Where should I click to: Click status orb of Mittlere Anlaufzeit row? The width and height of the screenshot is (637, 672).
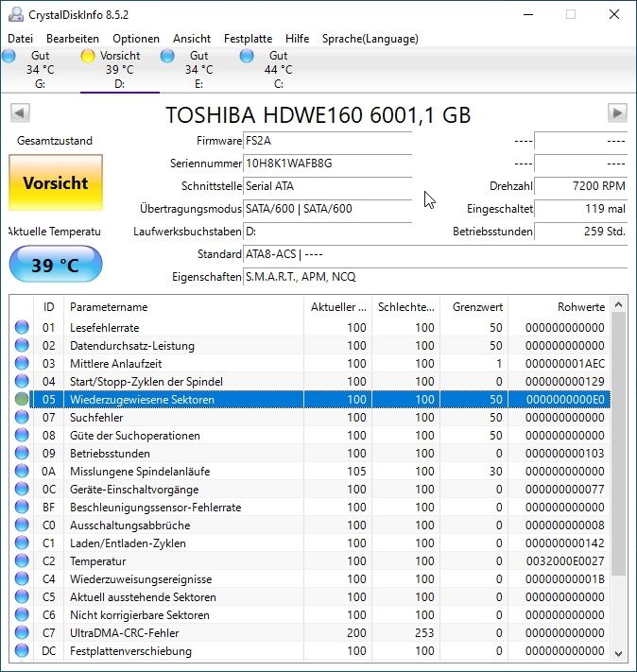point(22,364)
